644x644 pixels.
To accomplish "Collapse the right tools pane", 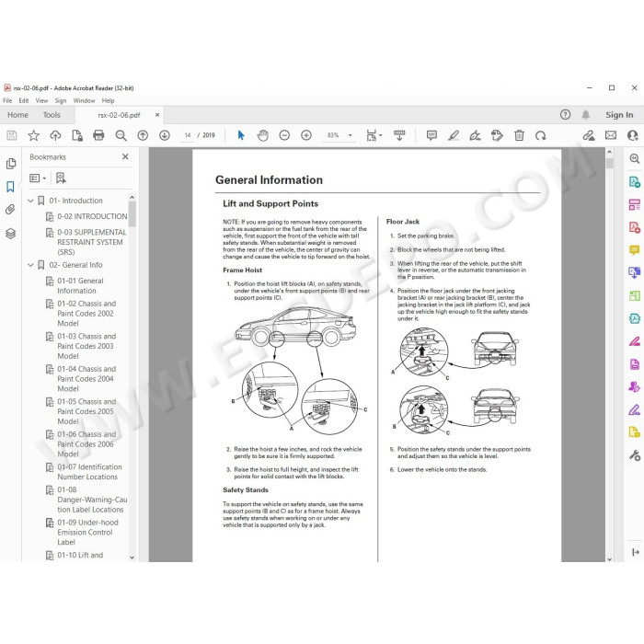I will click(636, 552).
